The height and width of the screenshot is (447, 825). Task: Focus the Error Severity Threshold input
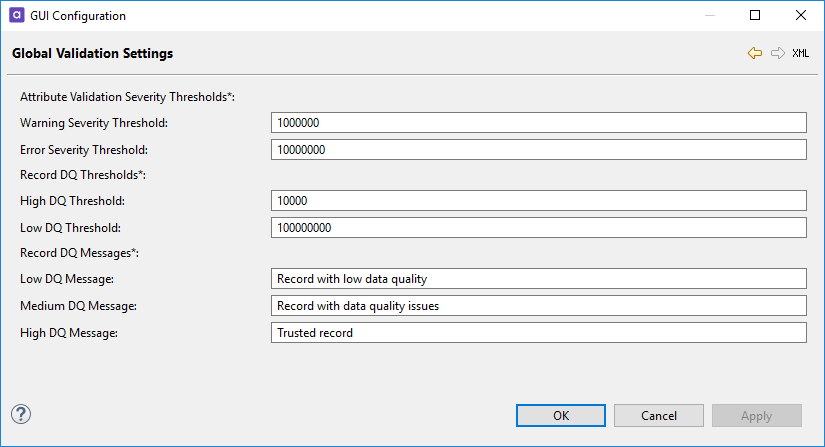click(538, 150)
